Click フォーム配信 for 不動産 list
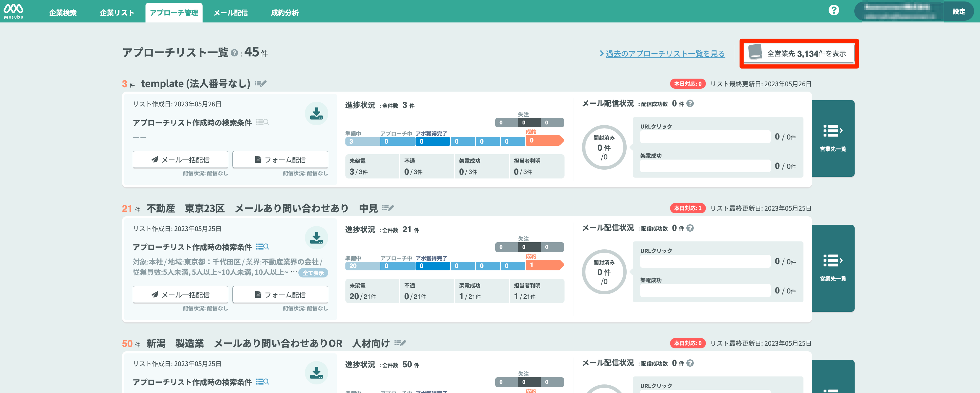This screenshot has width=980, height=393. pos(280,295)
